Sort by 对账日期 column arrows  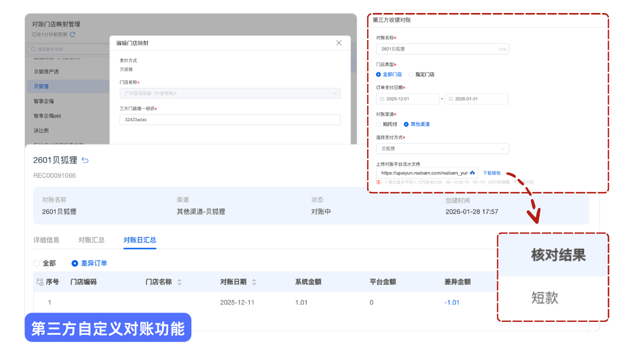254,282
